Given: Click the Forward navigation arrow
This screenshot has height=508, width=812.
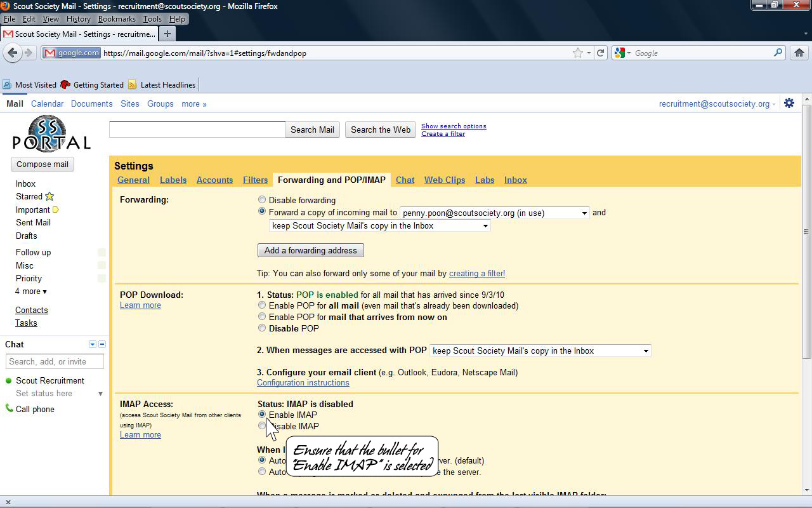Looking at the screenshot, I should coord(28,53).
